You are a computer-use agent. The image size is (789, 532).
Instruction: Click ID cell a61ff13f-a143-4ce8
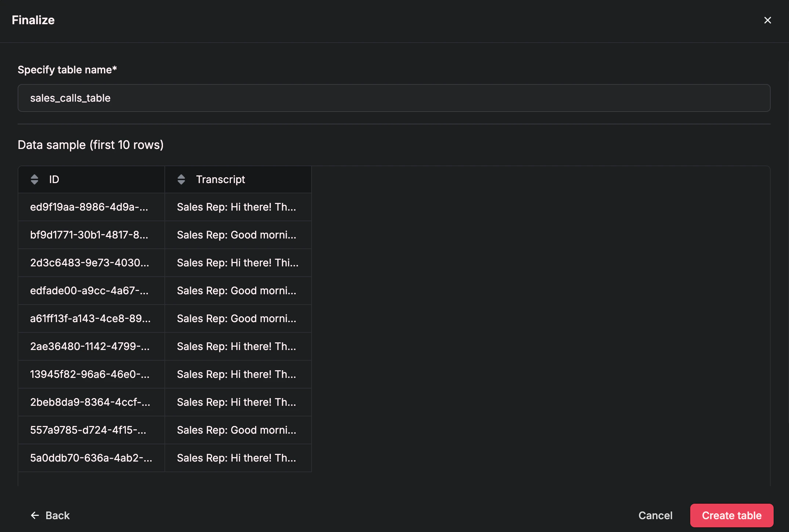point(90,318)
